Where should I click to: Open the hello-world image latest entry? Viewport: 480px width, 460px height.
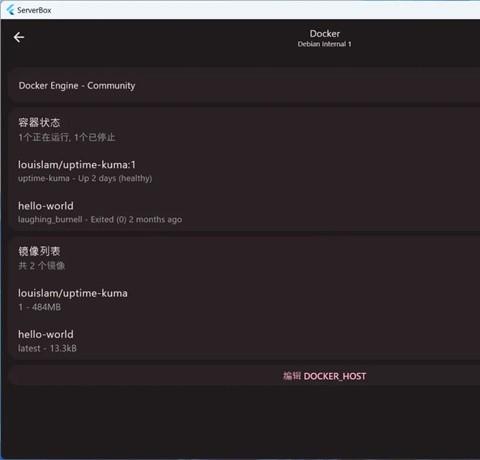click(x=245, y=341)
